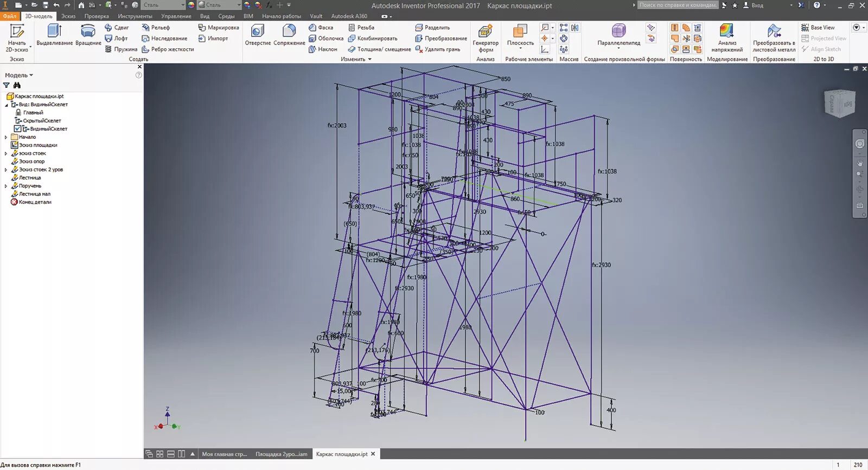The image size is (868, 470).
Task: Close the model browser panel
Action: pos(139,67)
